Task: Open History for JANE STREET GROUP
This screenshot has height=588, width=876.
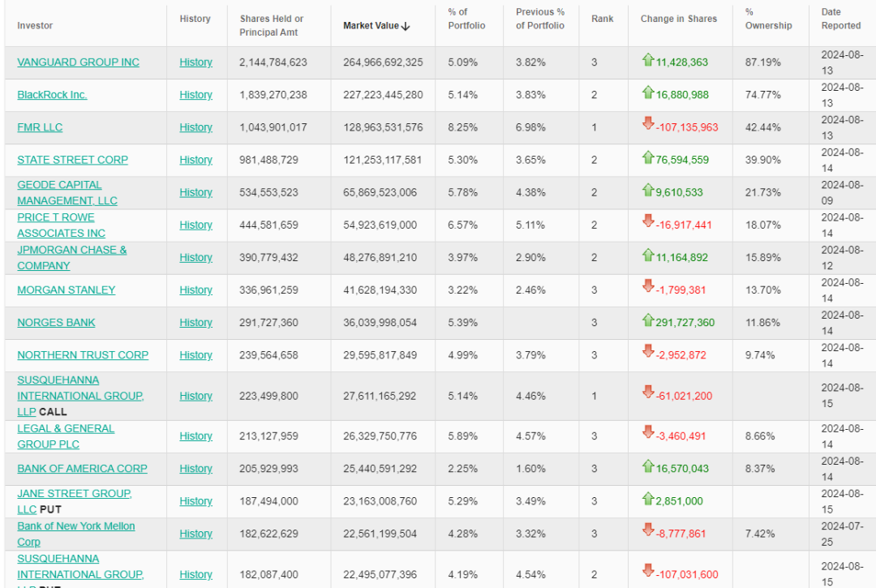Action: coord(195,501)
